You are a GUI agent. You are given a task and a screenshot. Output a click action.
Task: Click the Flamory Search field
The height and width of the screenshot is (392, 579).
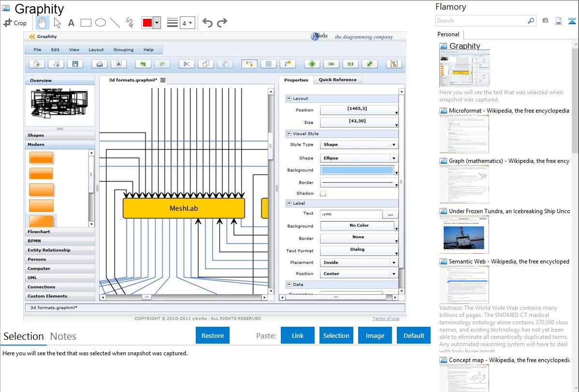(481, 21)
